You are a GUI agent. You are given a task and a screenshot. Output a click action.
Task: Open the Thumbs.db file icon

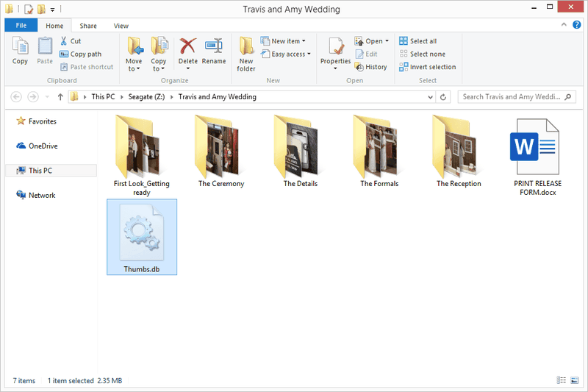coord(142,232)
